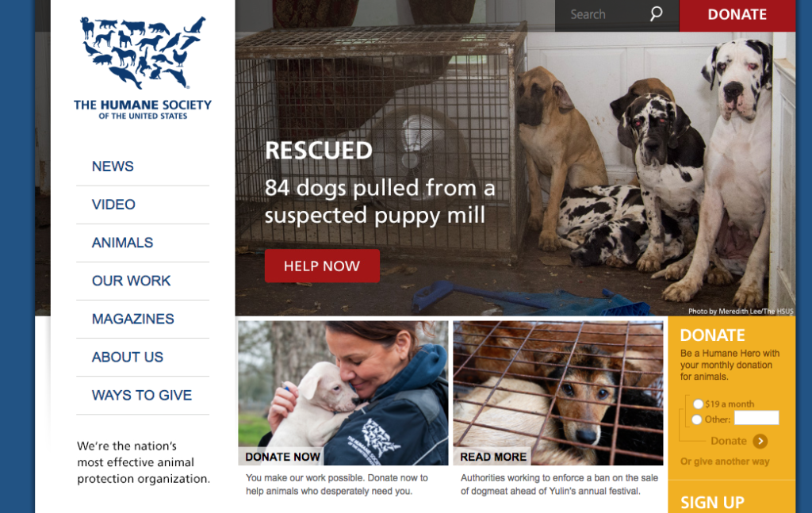Click the arrow icon beside Donate
Image resolution: width=812 pixels, height=513 pixels.
(760, 441)
